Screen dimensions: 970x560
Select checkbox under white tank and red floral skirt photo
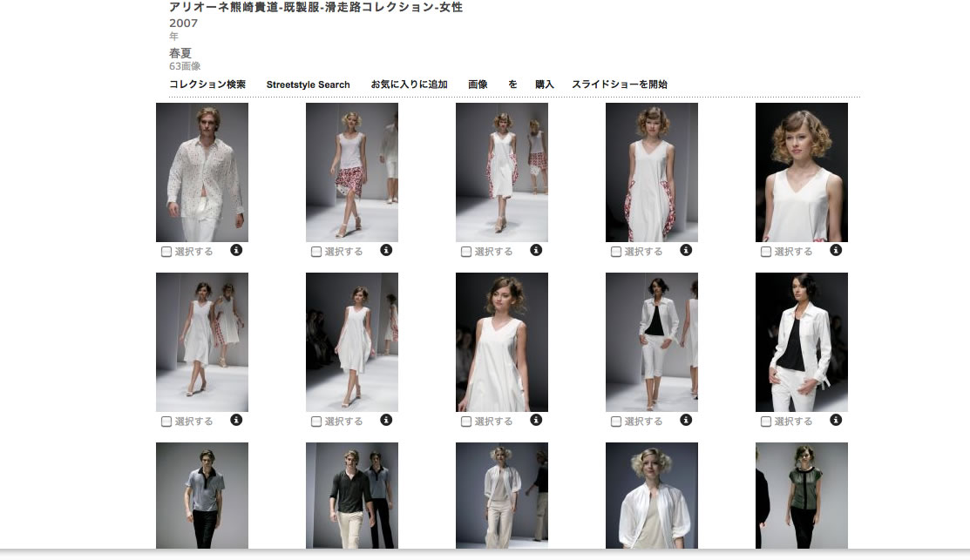point(316,253)
